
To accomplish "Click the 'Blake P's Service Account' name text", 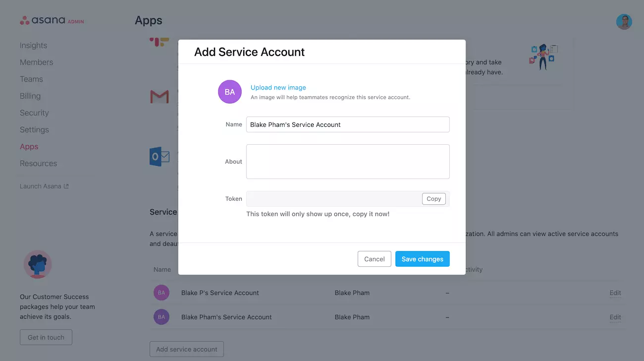I will 220,293.
